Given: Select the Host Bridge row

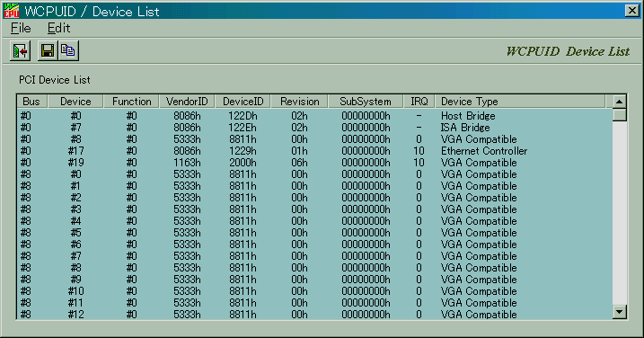Looking at the screenshot, I should pyautogui.click(x=314, y=116).
